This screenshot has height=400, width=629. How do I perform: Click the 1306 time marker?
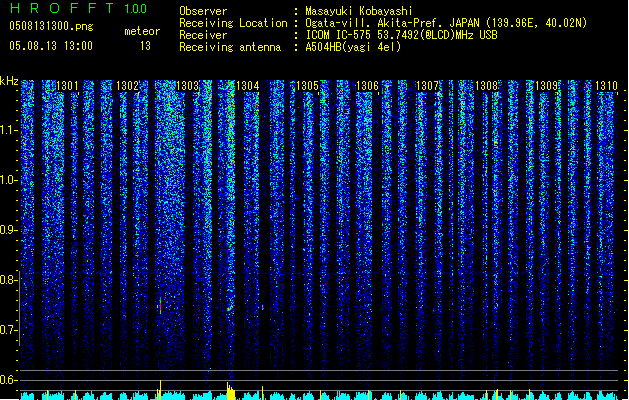pos(367,86)
